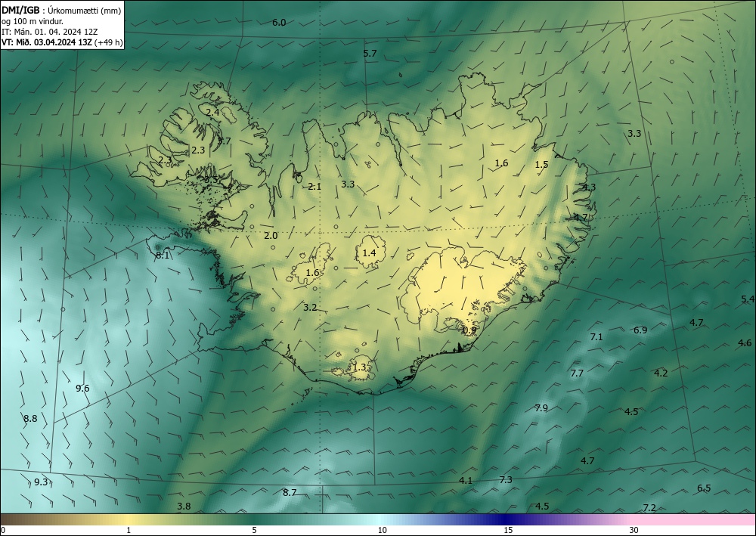The width and height of the screenshot is (756, 536).
Task: Click the 6.9 value label
Action: point(640,330)
